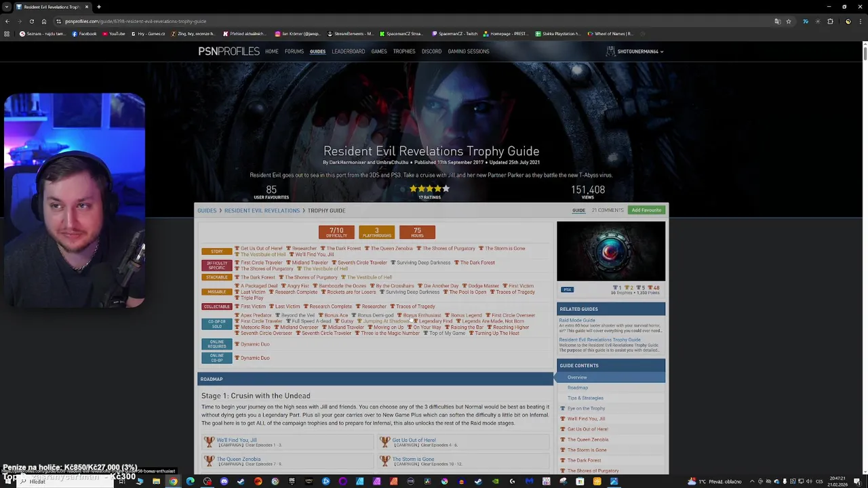Viewport: 868px width, 488px height.
Task: Click the GUIDES breadcrumb link
Action: (207, 210)
